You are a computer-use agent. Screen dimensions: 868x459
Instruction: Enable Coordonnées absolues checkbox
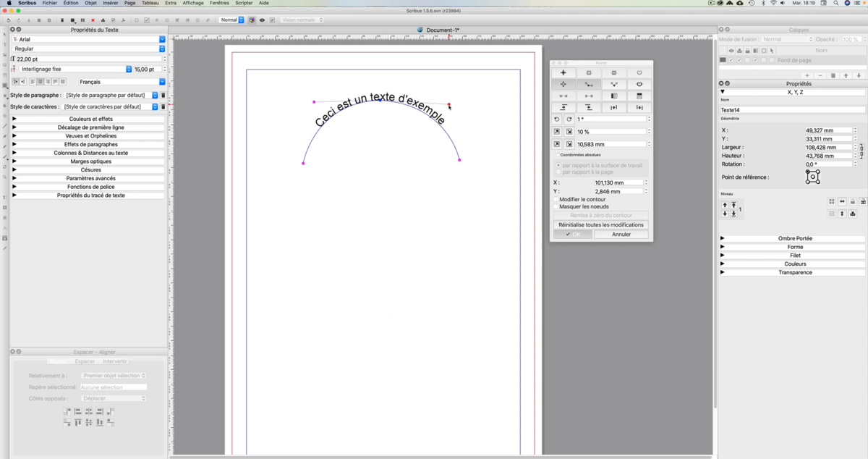tap(557, 155)
